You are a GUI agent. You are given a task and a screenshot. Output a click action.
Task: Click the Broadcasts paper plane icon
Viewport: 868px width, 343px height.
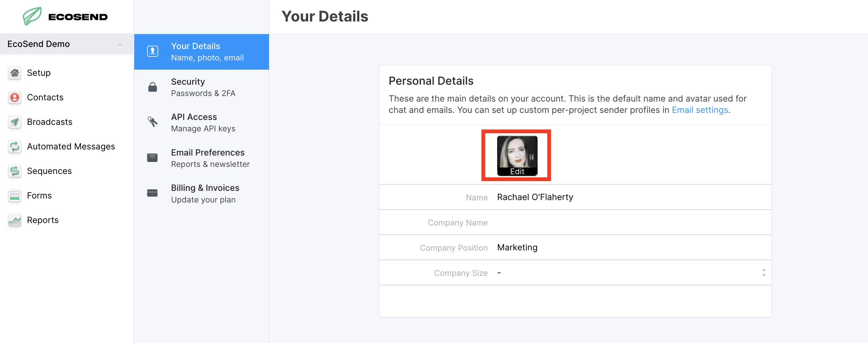(x=14, y=122)
